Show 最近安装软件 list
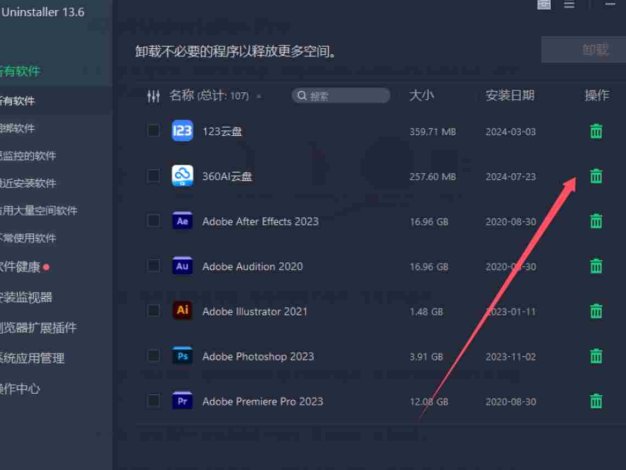Viewport: 626px width, 470px height. tap(28, 183)
